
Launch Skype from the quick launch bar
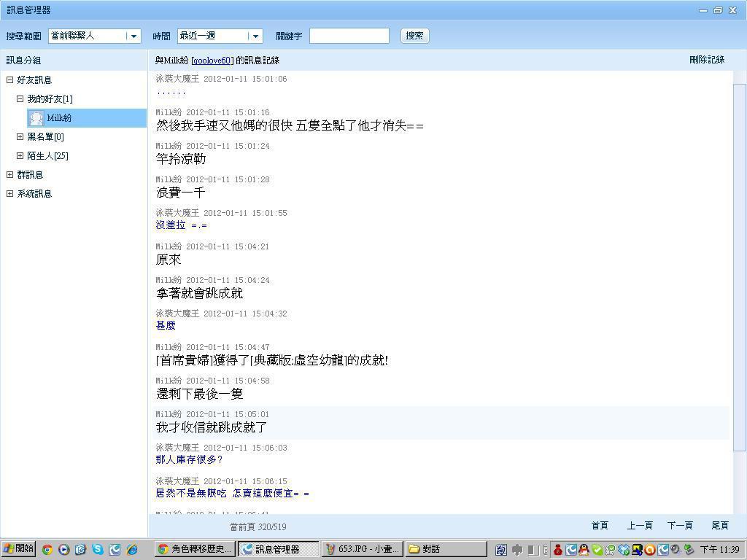click(98, 549)
